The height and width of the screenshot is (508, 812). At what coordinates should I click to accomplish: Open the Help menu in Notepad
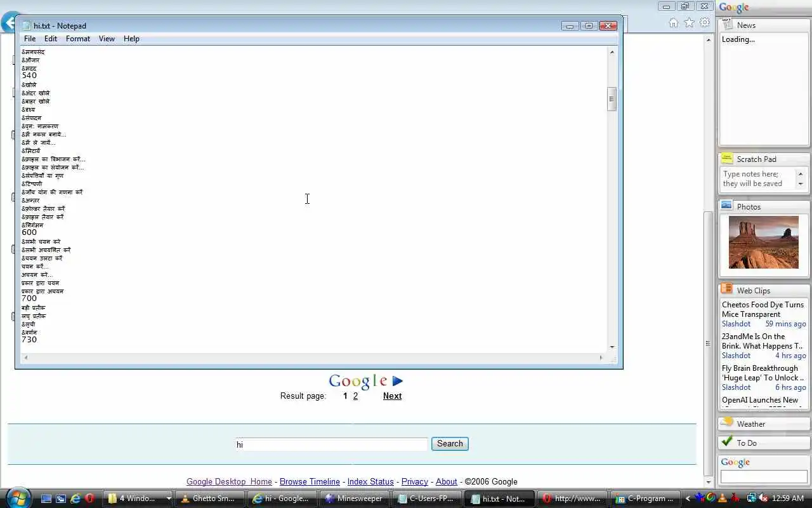click(x=131, y=39)
